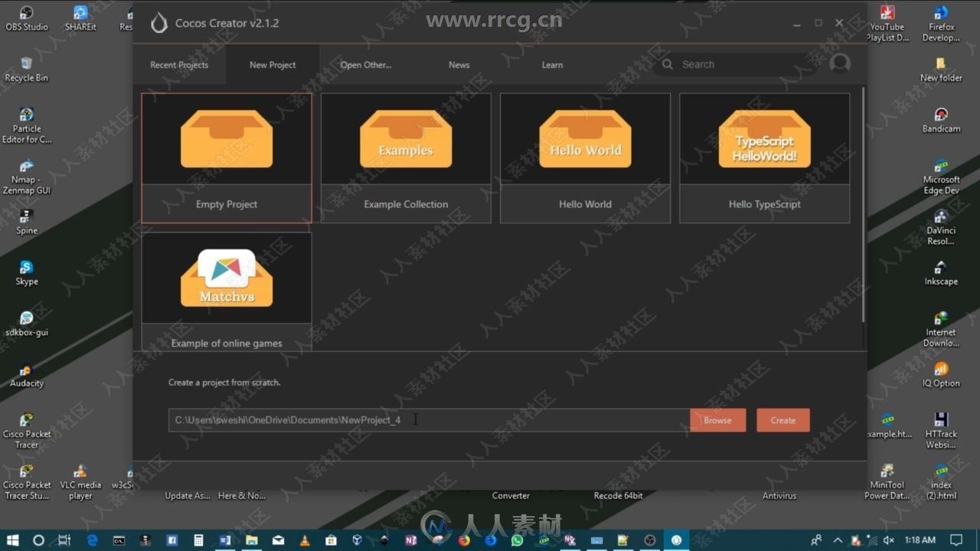The width and height of the screenshot is (980, 551).
Task: Open OBS Studio desktop icon
Action: 27,18
